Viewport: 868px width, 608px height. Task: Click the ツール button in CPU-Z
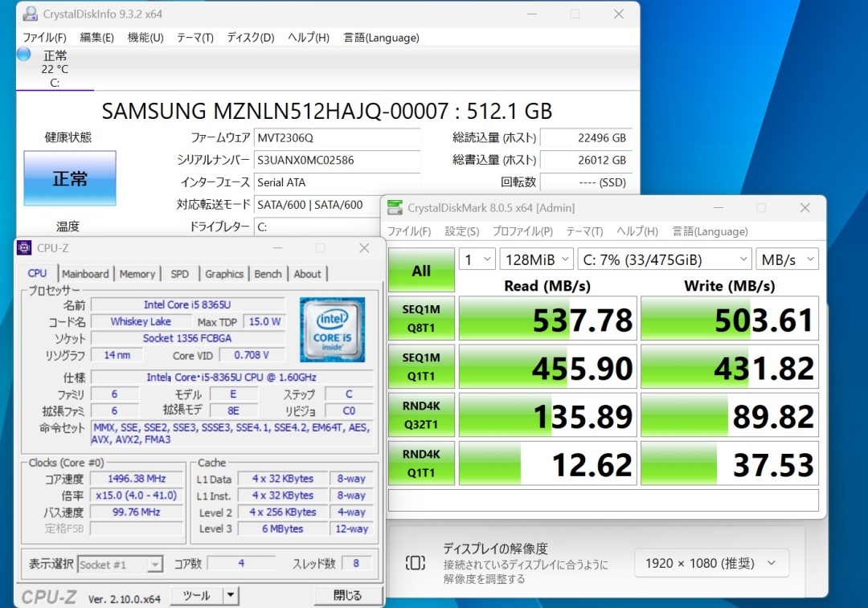(x=197, y=595)
